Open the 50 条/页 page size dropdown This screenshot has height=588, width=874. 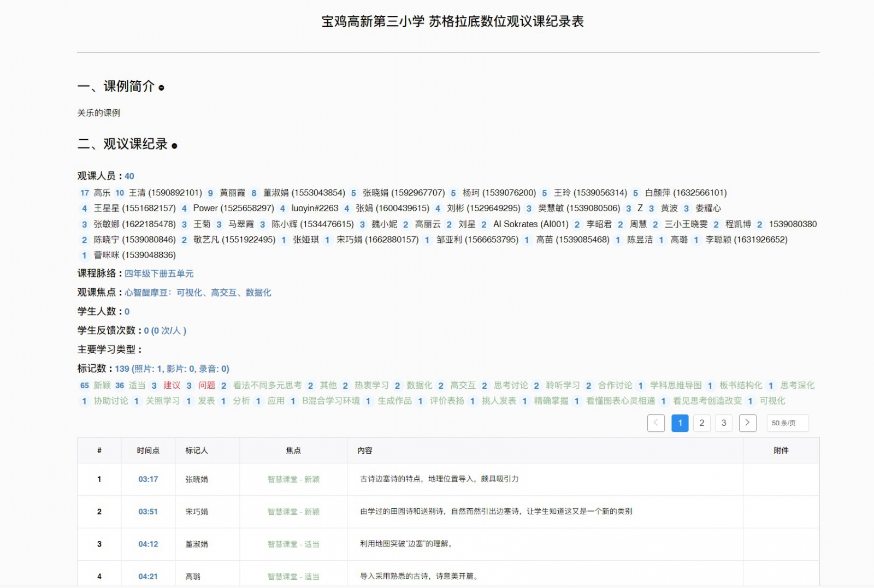(x=787, y=423)
